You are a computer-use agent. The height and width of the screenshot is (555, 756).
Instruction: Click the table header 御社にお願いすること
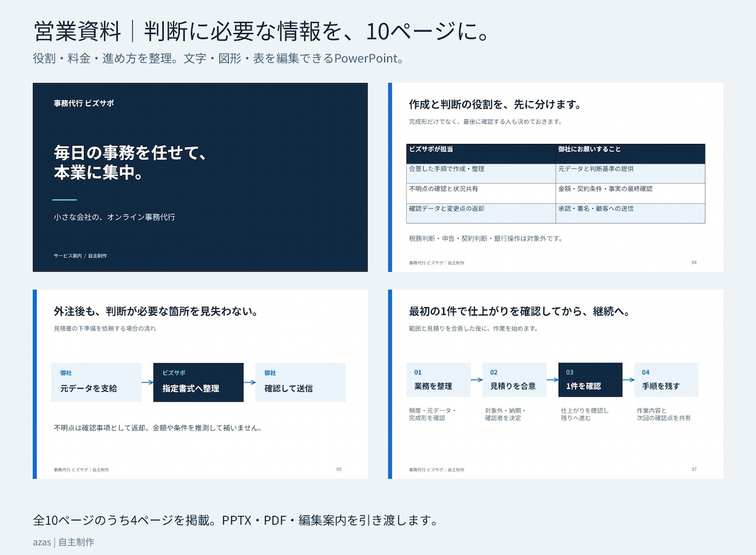pyautogui.click(x=630, y=153)
